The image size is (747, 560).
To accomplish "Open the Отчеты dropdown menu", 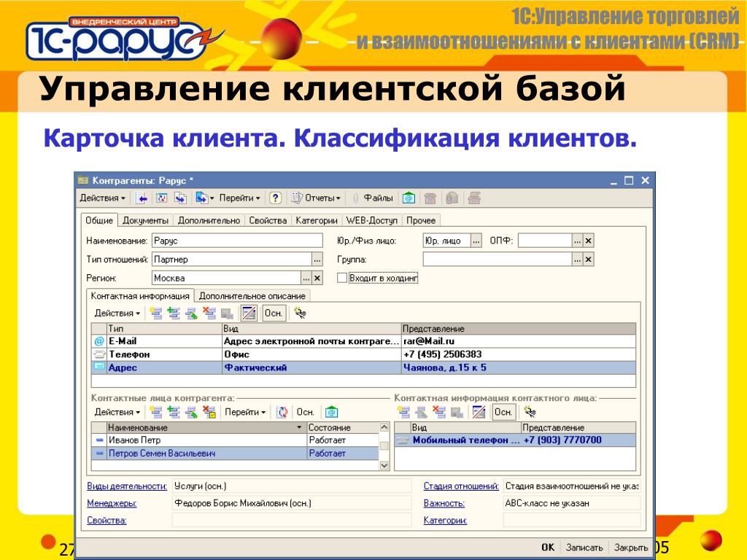I will 317,198.
